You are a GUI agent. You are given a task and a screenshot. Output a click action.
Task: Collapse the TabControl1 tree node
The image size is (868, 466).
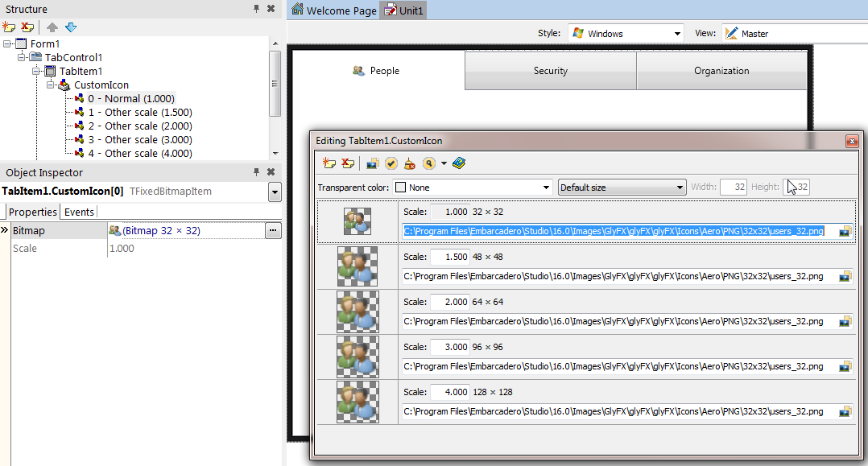[22, 58]
